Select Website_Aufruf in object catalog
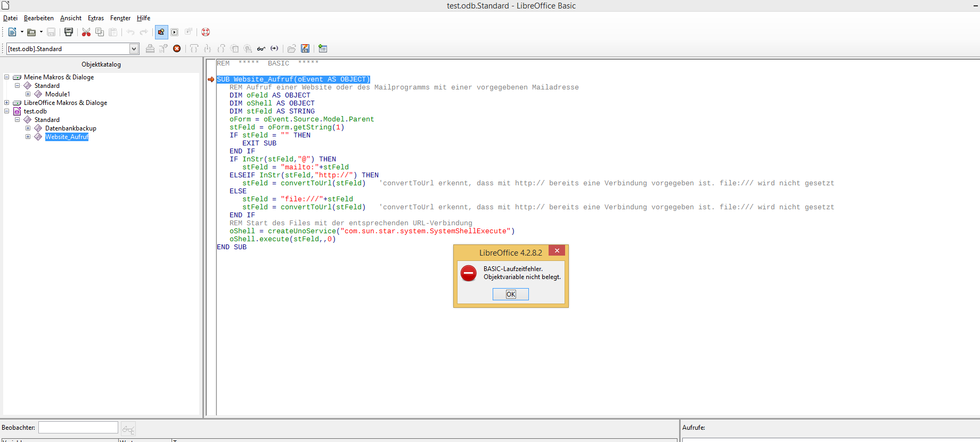Viewport: 980px width, 442px height. pos(67,137)
